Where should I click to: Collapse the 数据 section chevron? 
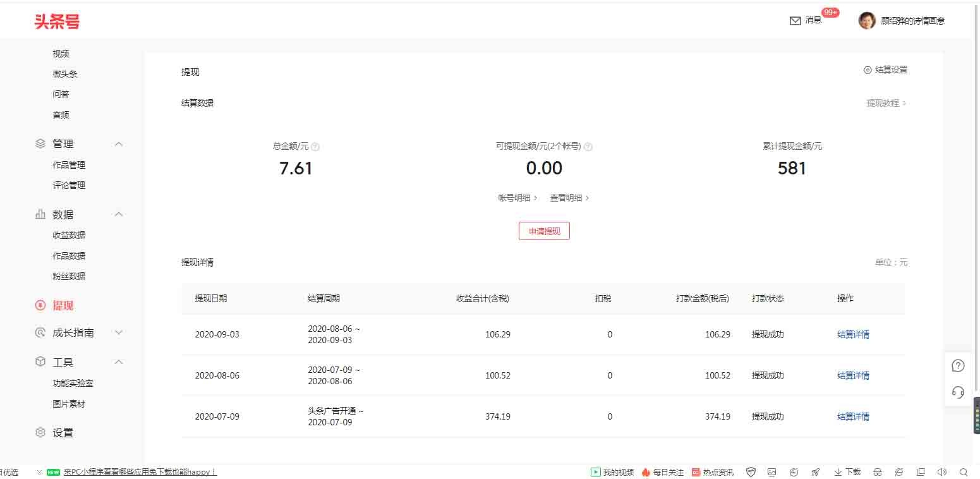[x=119, y=215]
